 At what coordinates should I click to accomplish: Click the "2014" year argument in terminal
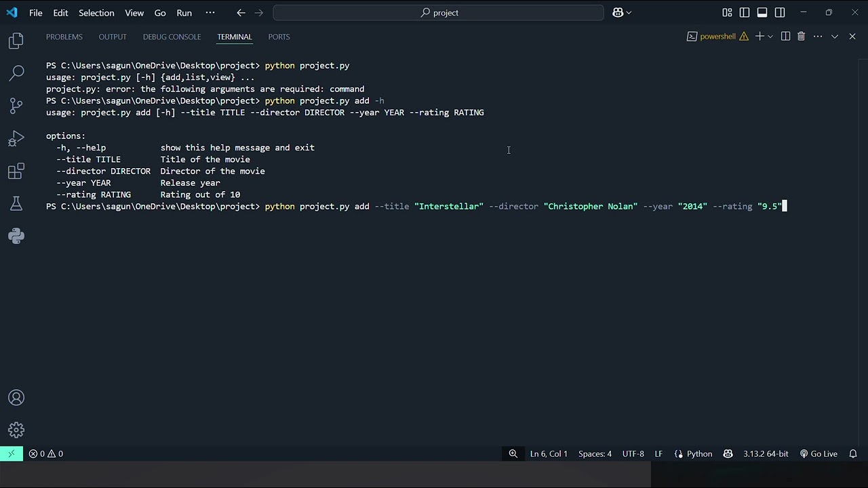coord(692,206)
